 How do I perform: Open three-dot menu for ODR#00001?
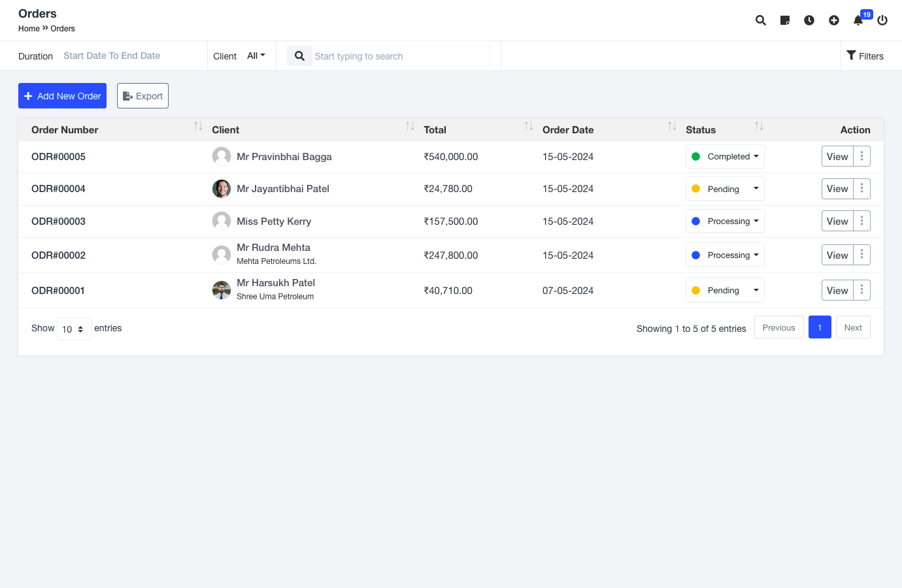point(861,290)
